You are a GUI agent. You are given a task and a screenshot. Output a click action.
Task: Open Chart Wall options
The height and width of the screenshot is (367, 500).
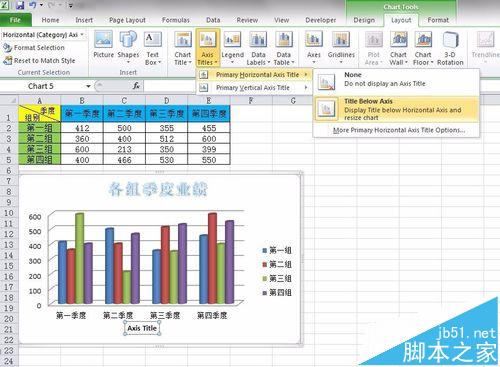click(398, 47)
